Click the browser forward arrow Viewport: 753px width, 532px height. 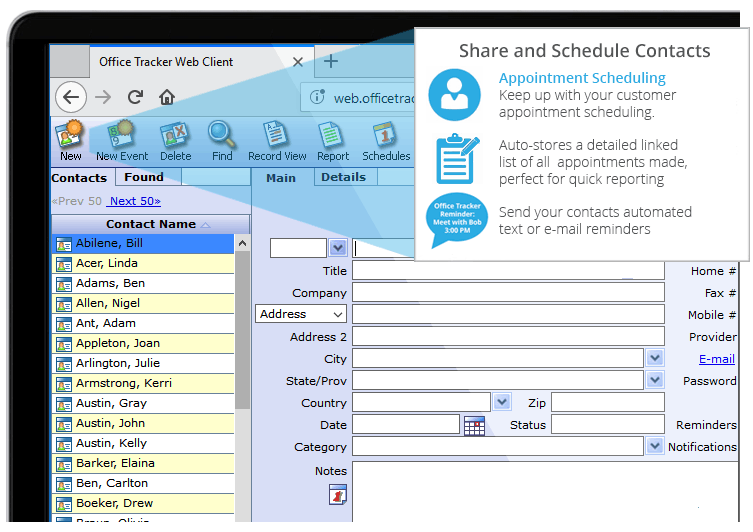[103, 97]
